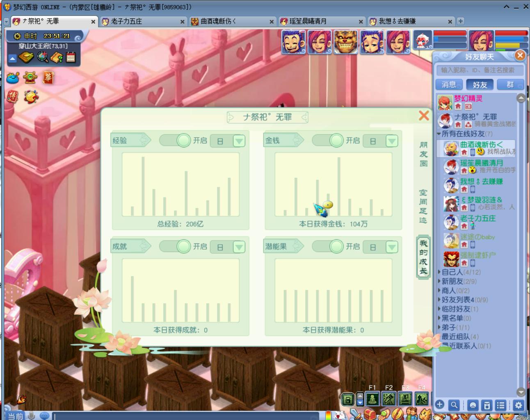Switch to the 老子力五庄 window tab
The width and height of the screenshot is (530, 420).
143,21
